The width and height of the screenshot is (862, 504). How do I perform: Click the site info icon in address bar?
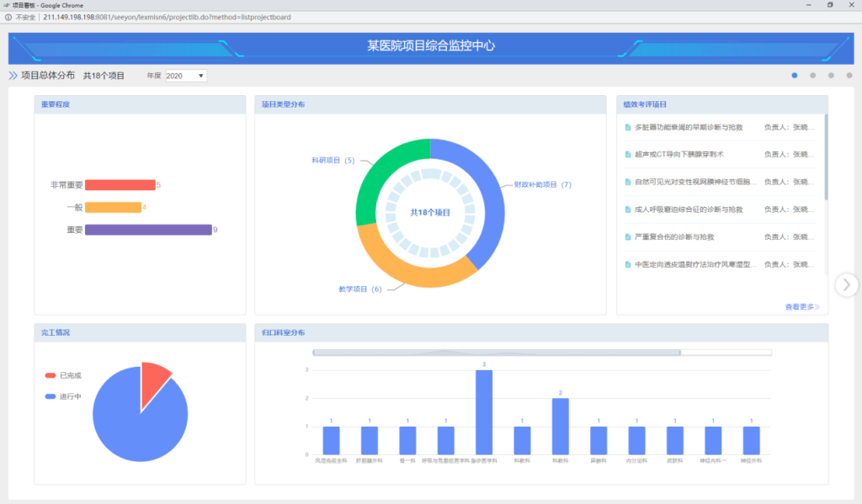pyautogui.click(x=8, y=17)
